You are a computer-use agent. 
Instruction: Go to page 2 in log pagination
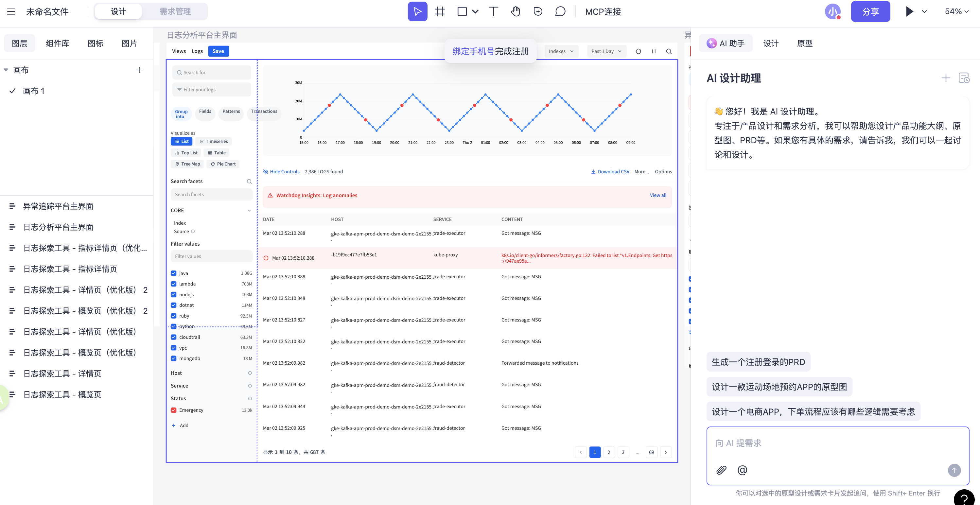tap(609, 452)
